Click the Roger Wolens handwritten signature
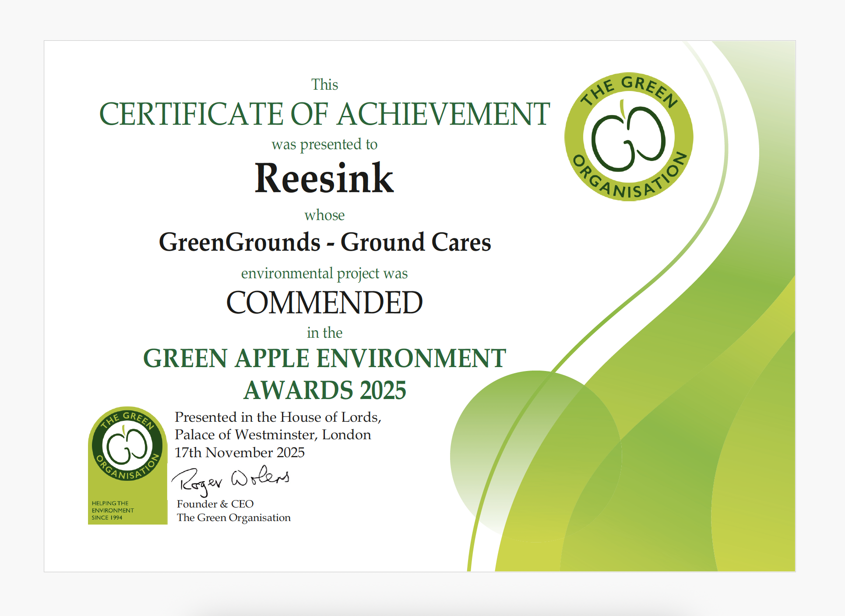Viewport: 845px width, 616px height. (230, 480)
